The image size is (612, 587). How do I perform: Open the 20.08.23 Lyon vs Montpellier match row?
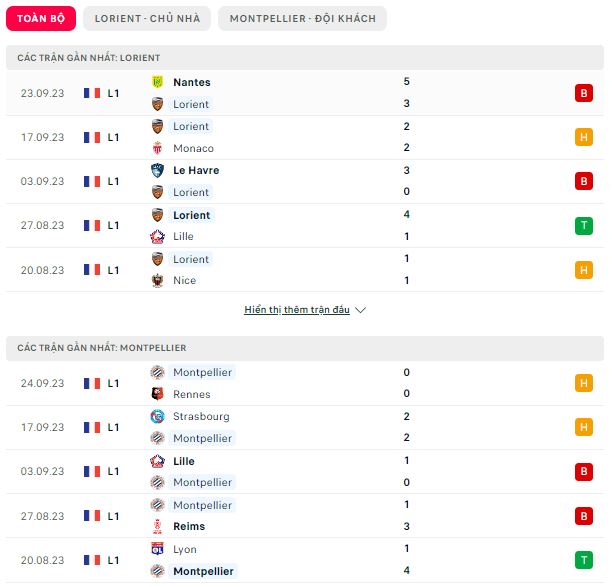click(305, 560)
